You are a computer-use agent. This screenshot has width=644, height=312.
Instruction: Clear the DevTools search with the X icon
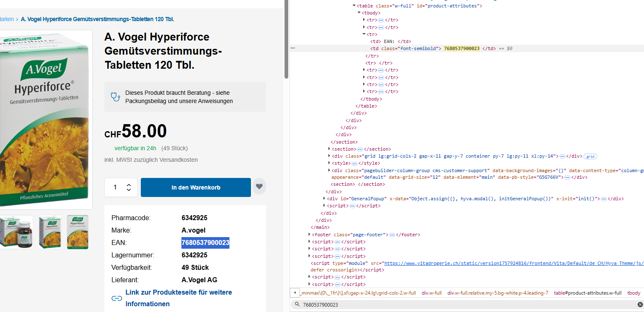coord(640,305)
